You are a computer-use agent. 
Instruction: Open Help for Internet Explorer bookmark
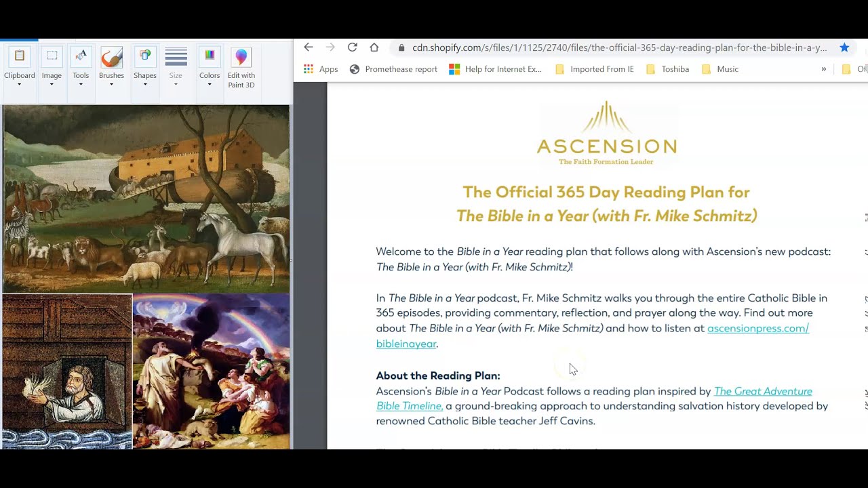pos(496,69)
